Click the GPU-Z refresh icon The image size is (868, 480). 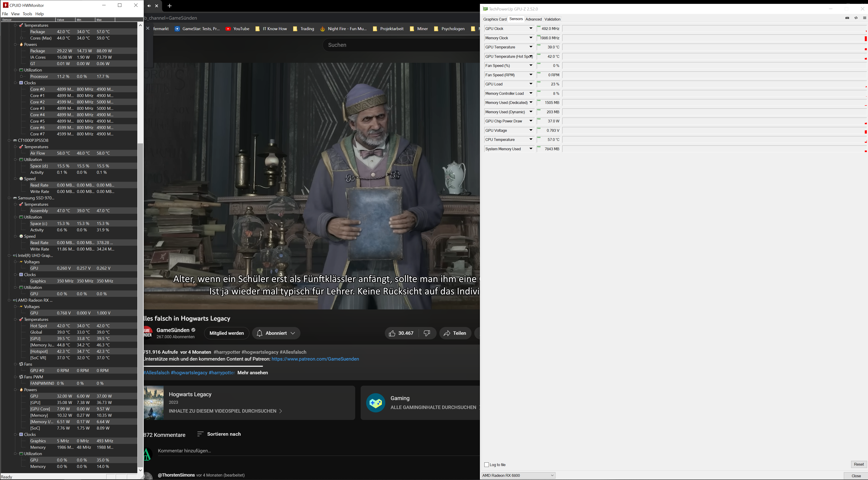point(856,18)
